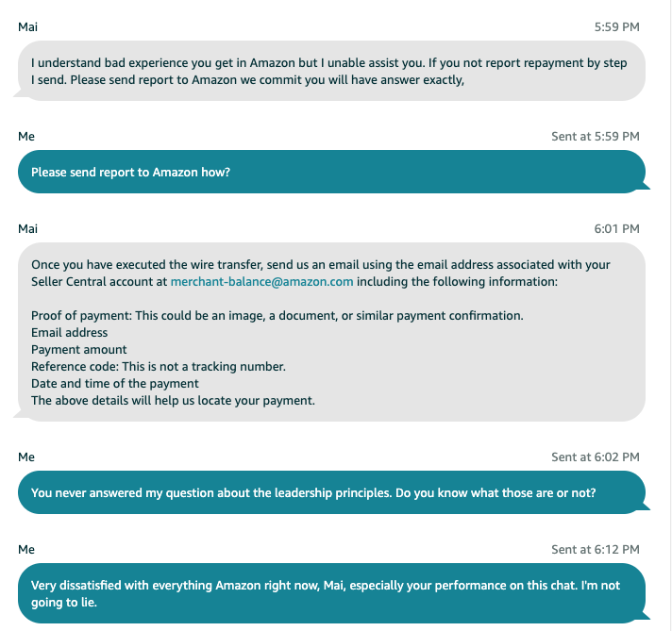Click the first 'Mai' sender name
Image resolution: width=672 pixels, height=631 pixels.
[x=28, y=27]
